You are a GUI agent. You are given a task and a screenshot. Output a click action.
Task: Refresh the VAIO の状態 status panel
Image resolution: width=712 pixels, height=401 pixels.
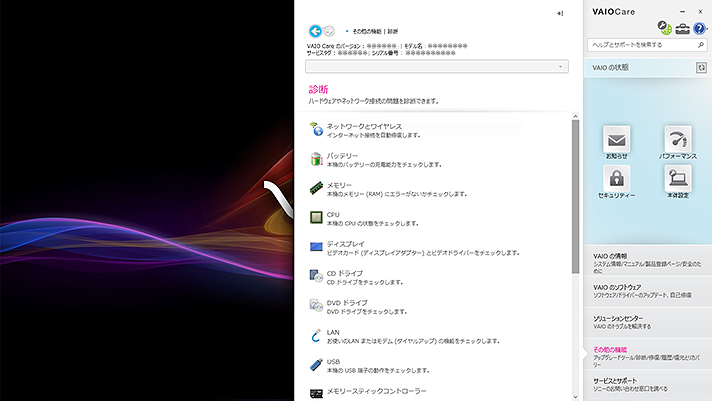click(701, 66)
